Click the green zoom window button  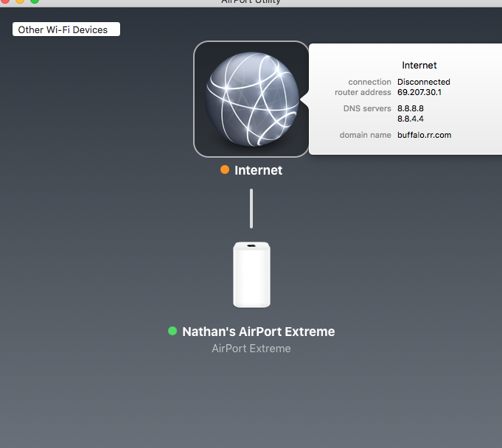[x=35, y=1]
